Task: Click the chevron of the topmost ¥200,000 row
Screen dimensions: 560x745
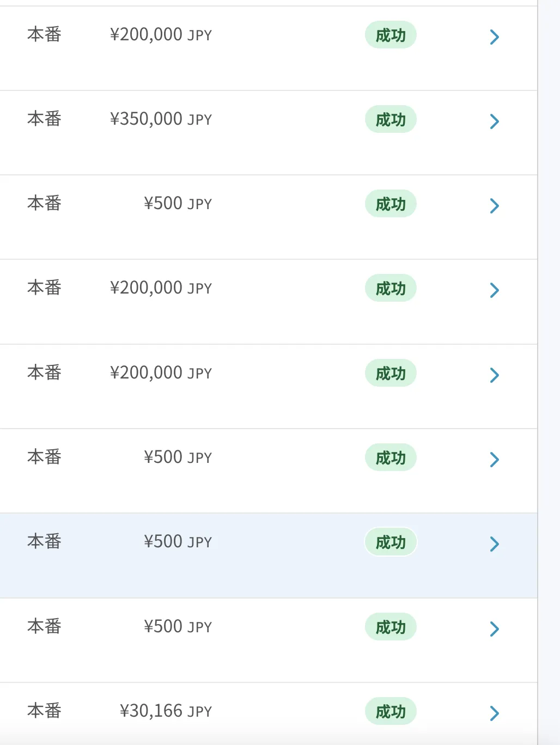Action: 494,36
